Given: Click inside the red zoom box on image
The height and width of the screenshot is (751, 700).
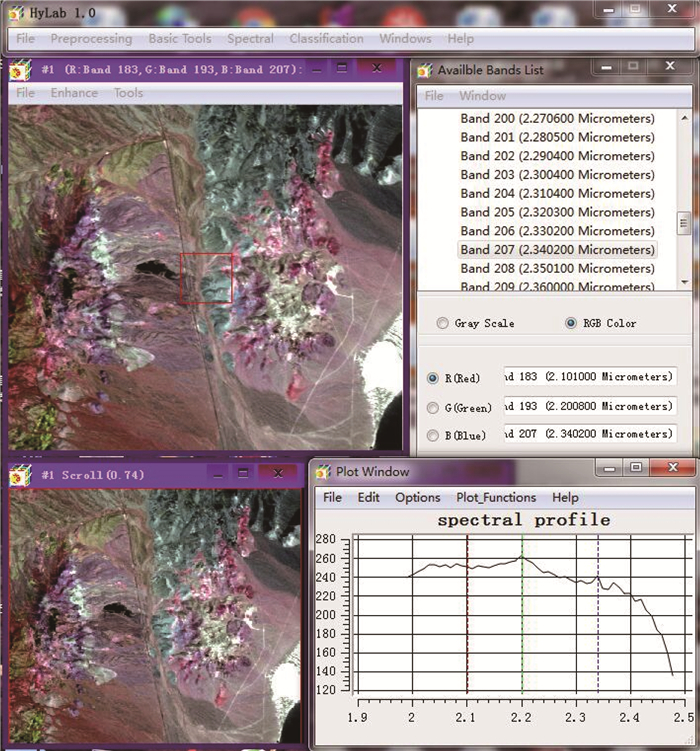Looking at the screenshot, I should pos(206,277).
